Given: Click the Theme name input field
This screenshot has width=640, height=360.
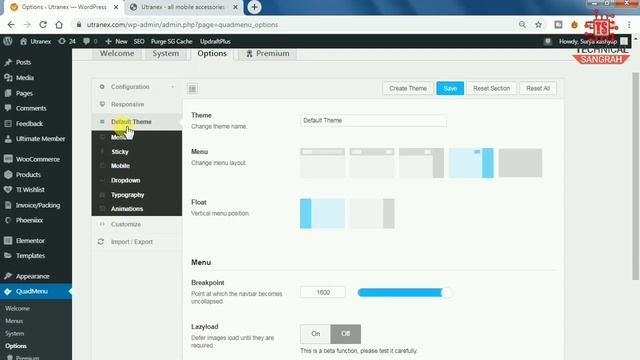Looking at the screenshot, I should pos(373,120).
